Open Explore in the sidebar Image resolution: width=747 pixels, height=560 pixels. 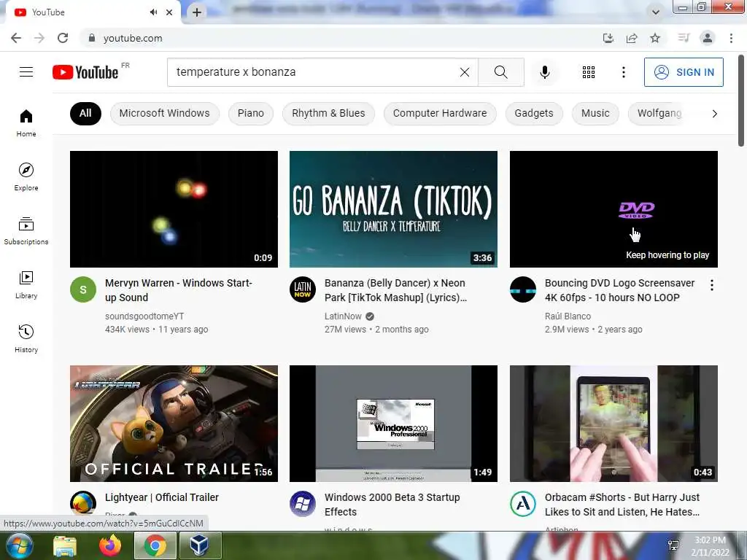point(26,177)
